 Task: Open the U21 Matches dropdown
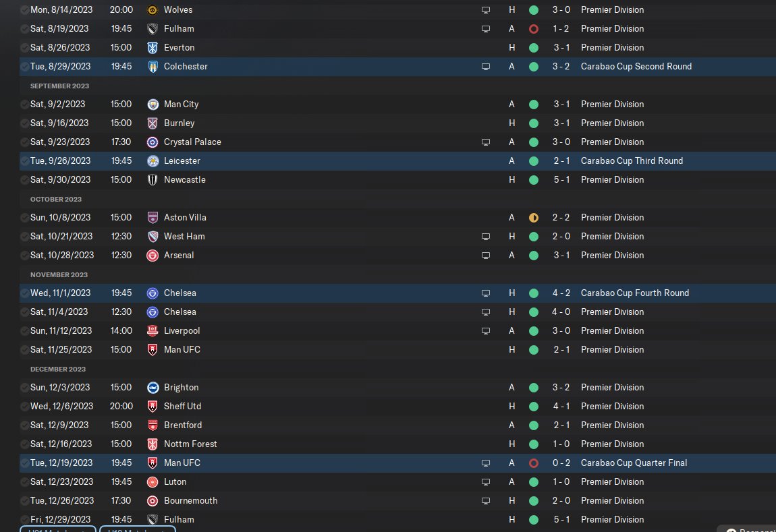click(x=58, y=529)
